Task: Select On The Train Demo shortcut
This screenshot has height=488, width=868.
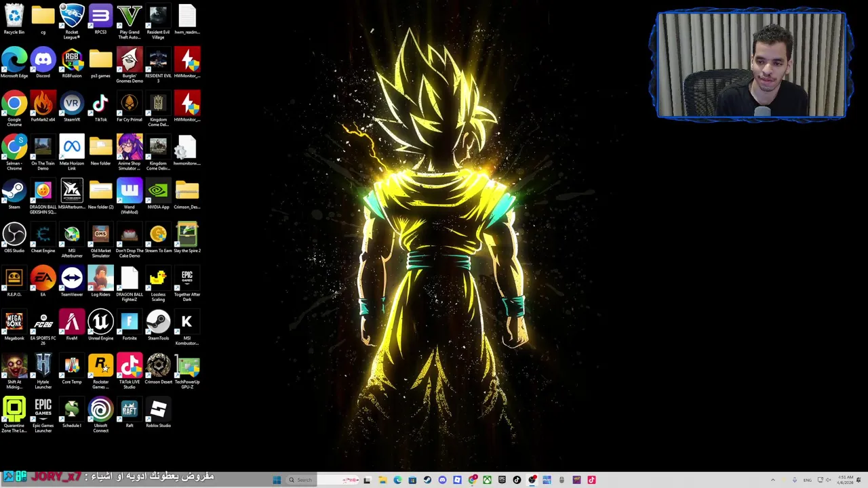Action: (43, 153)
